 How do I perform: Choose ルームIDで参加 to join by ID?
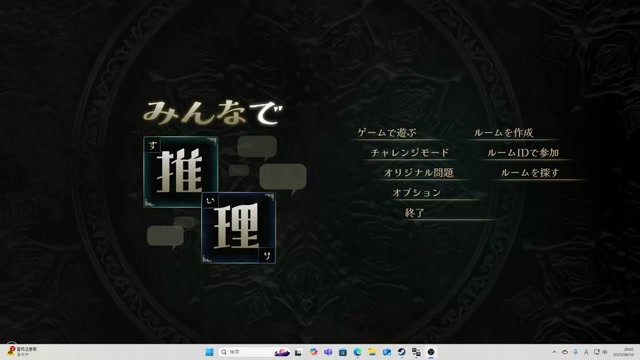(523, 153)
